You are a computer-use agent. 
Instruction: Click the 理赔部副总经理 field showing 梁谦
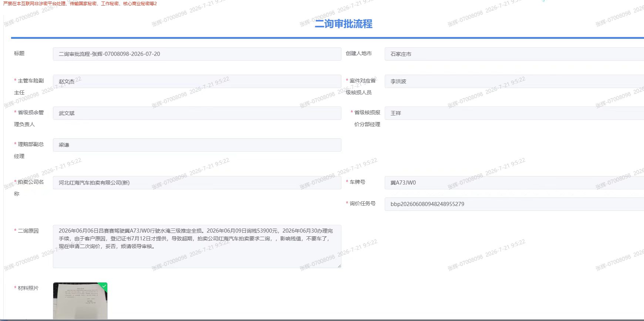(x=197, y=145)
